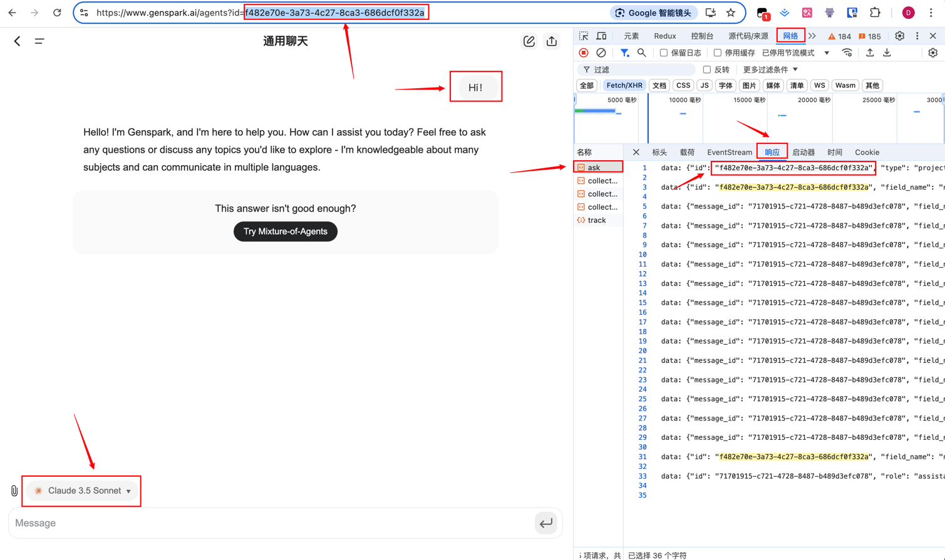Open the Cookie tab
945x560 pixels.
(867, 153)
